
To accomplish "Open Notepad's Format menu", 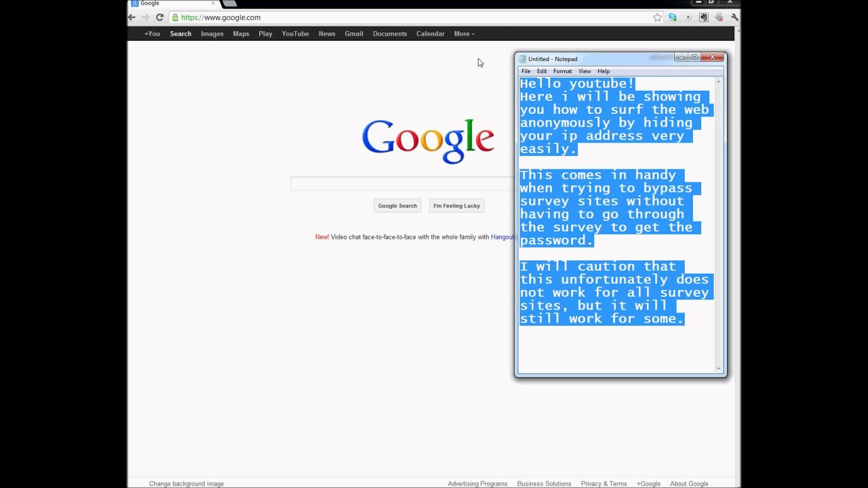I will click(562, 71).
